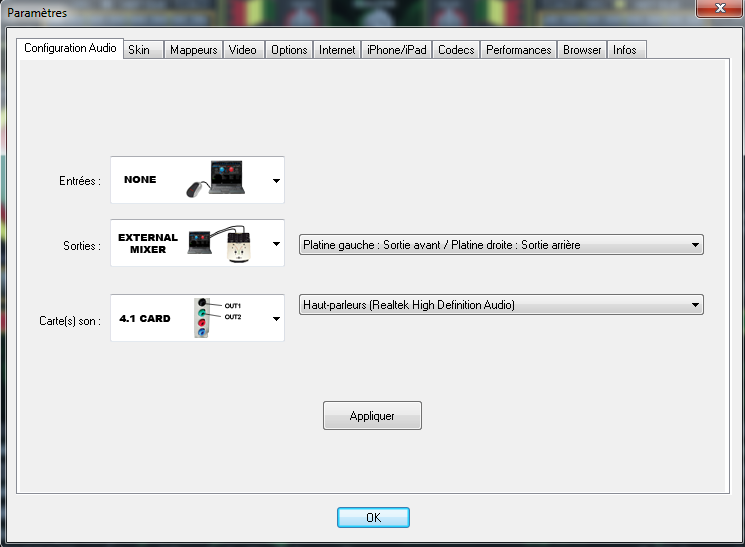Image resolution: width=745 pixels, height=547 pixels.
Task: Close the Paramètres window
Action: click(x=720, y=8)
